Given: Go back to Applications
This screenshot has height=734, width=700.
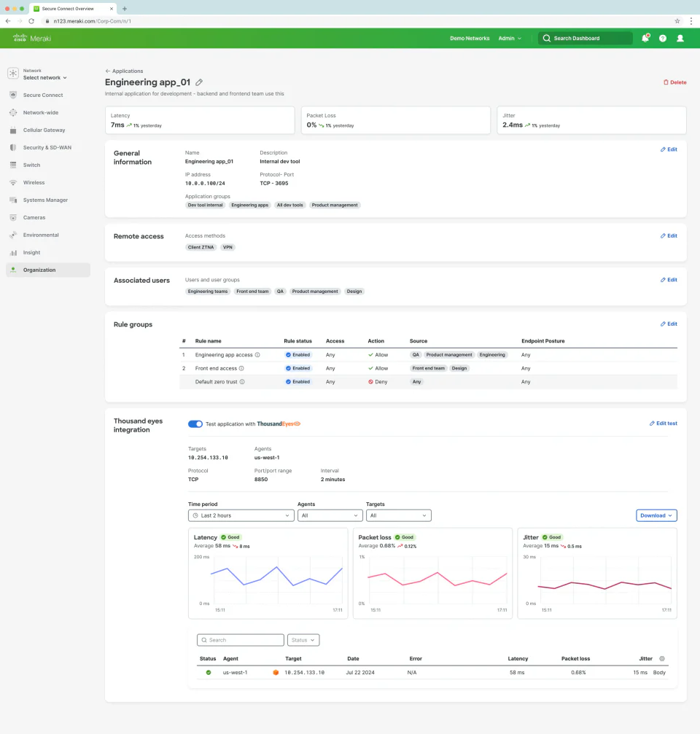Looking at the screenshot, I should click(x=124, y=71).
